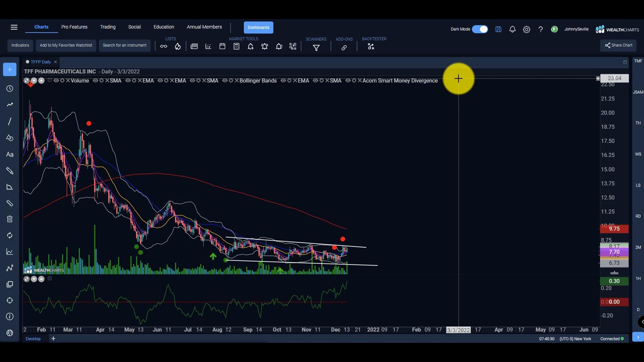Click the refresh rotate icon in sidebar
Image resolution: width=644 pixels, height=362 pixels.
10,235
